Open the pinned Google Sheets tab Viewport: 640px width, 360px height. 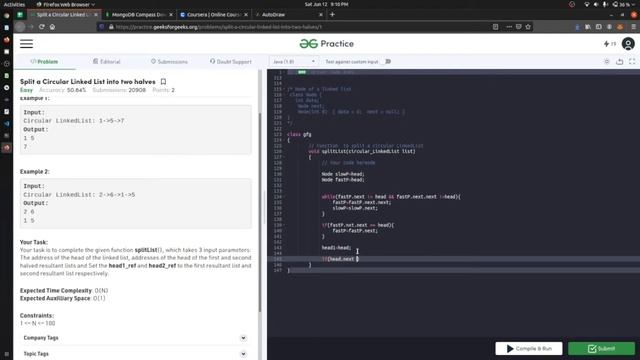[x=20, y=15]
